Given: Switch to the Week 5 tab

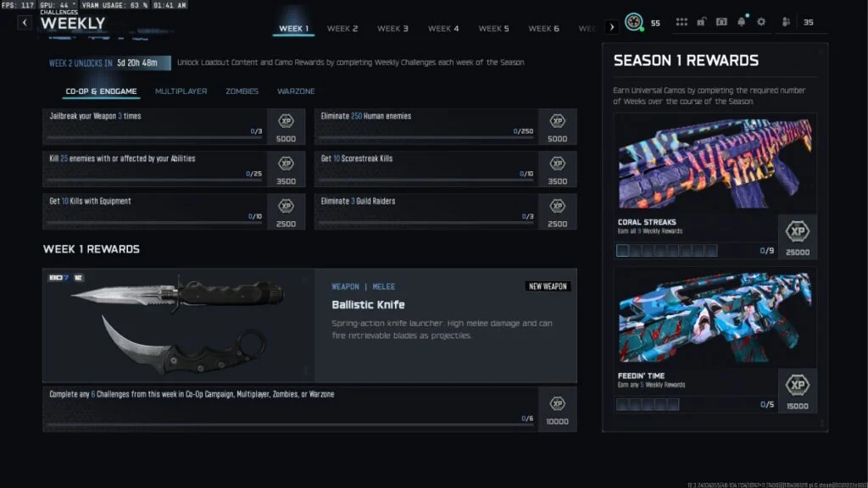Looking at the screenshot, I should [493, 29].
